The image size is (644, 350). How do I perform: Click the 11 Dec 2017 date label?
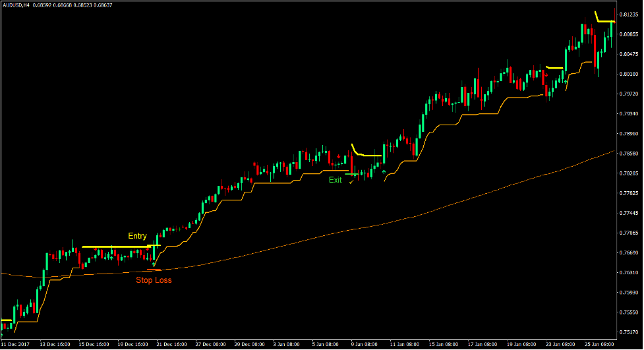(15, 345)
